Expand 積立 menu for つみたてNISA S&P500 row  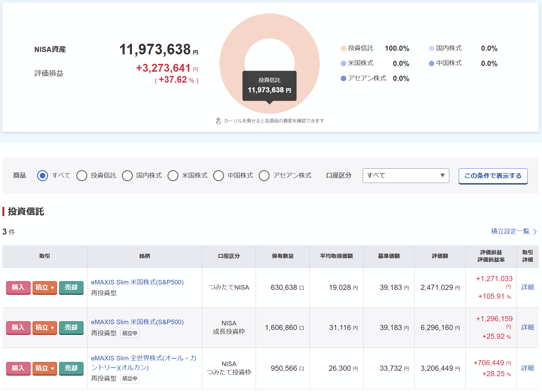pos(45,287)
